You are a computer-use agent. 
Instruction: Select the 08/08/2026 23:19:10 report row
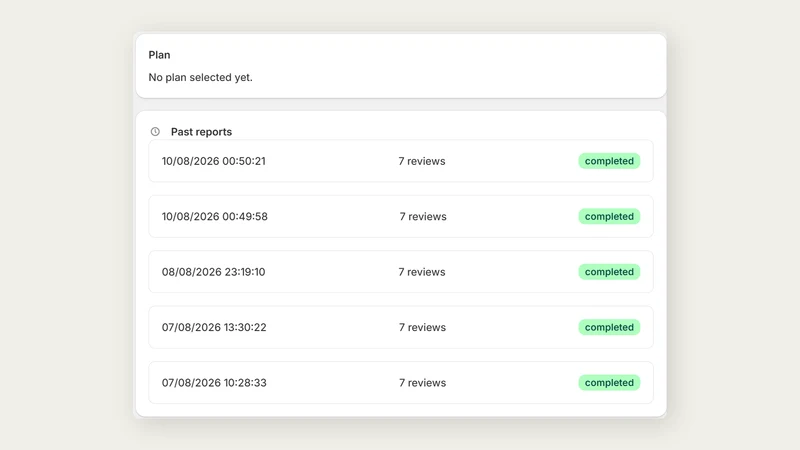coord(401,271)
